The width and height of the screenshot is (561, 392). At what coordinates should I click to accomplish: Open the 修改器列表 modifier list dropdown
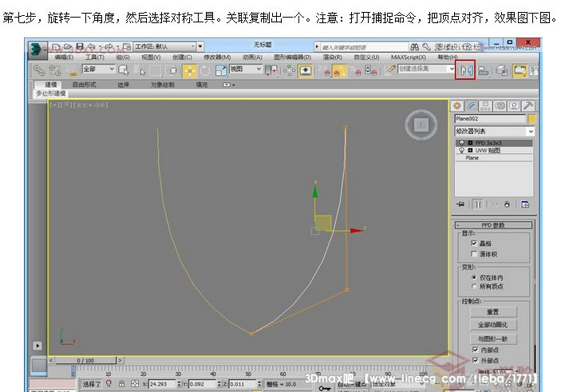pos(494,132)
